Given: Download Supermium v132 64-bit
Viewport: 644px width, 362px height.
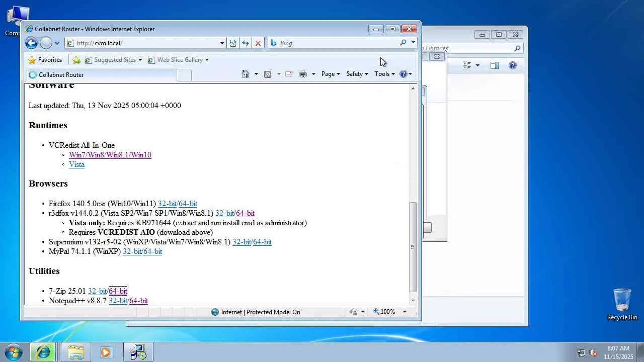Looking at the screenshot, I should [263, 242].
